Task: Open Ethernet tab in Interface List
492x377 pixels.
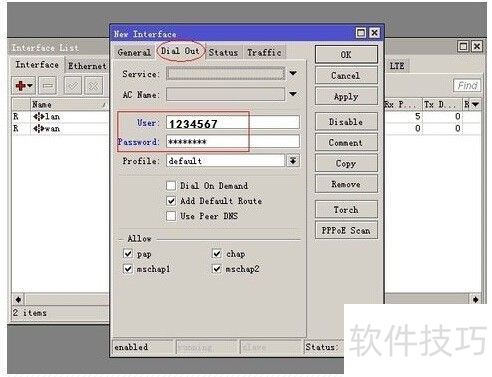Action: 87,66
